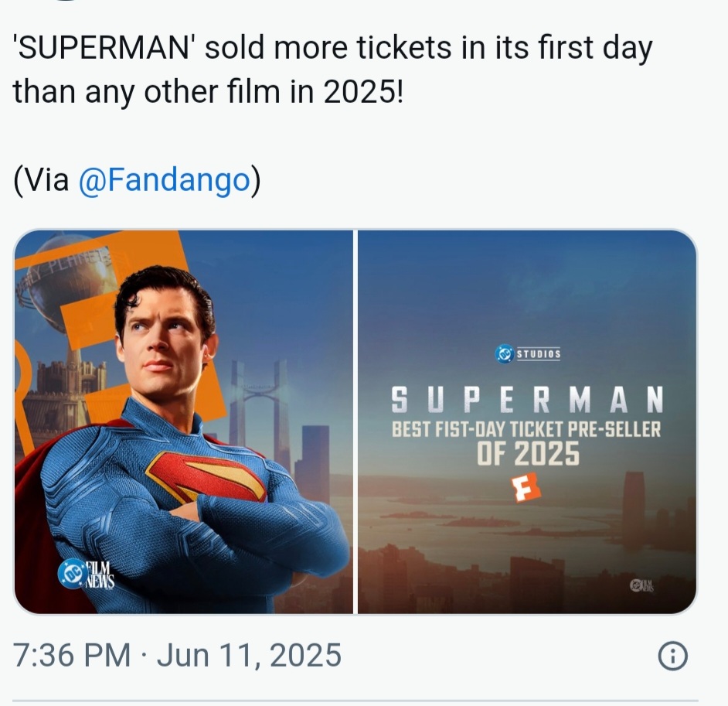This screenshot has height=706, width=728.
Task: Click the orange Fandango F logo
Action: coord(526,488)
